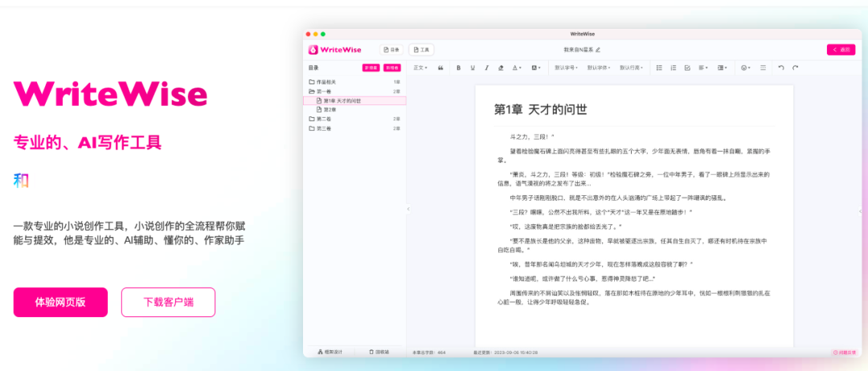Viewport: 868px width, 371px height.
Task: Select chapter 第1章 天才的问世 in the tree
Action: click(354, 100)
